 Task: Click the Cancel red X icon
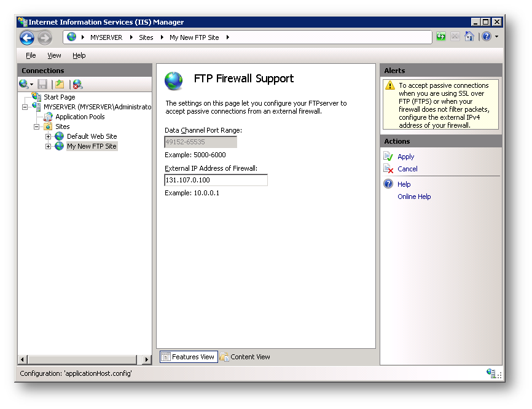(388, 168)
